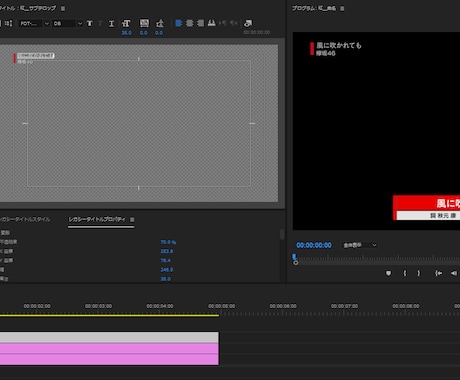Click the X position value 253.8

(167, 251)
